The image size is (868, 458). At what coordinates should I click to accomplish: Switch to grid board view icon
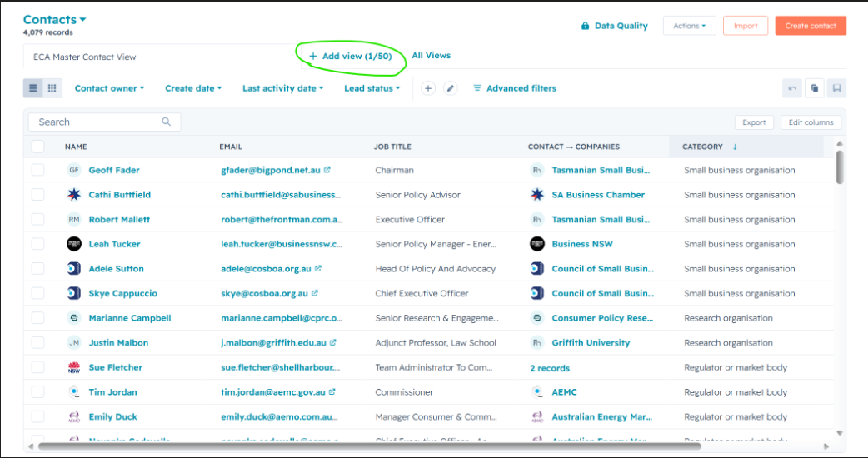point(52,88)
